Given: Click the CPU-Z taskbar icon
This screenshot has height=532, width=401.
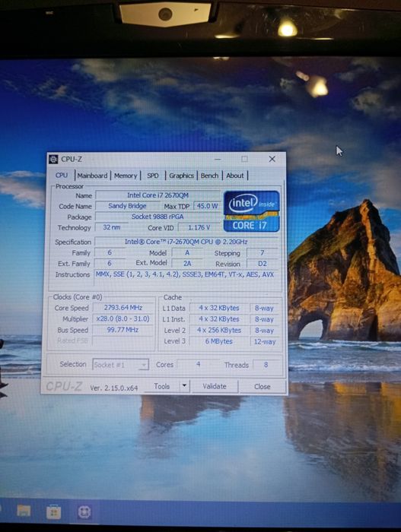Looking at the screenshot, I should 84,512.
